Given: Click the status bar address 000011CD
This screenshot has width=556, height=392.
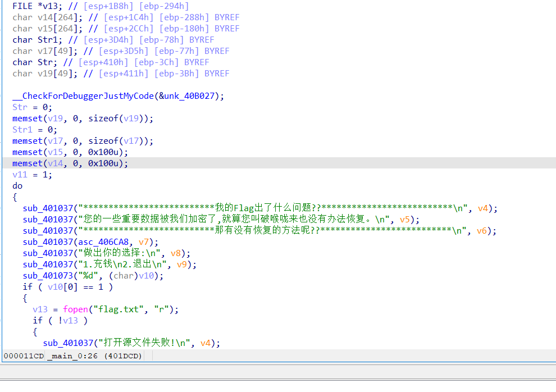Looking at the screenshot, I should [24, 356].
